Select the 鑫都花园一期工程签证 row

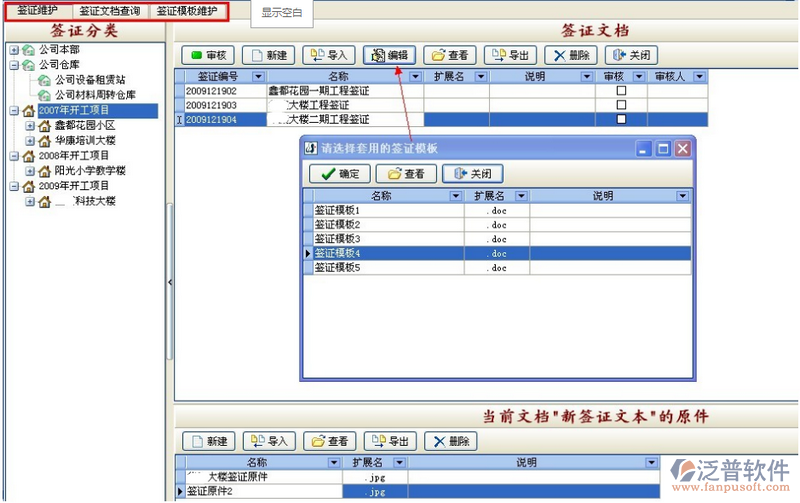click(441, 91)
